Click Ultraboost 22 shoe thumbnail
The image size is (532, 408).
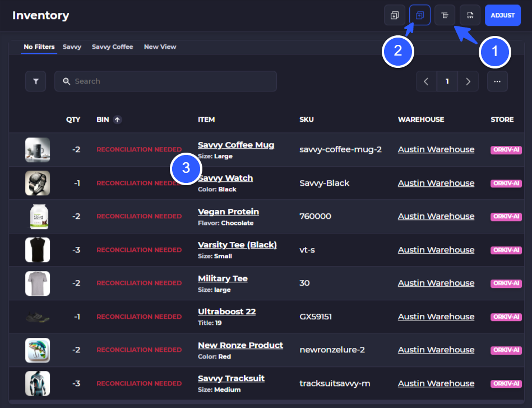(38, 317)
